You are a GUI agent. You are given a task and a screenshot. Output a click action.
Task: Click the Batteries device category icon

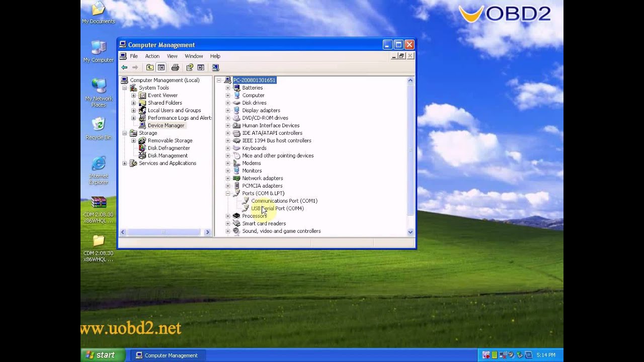coord(236,87)
